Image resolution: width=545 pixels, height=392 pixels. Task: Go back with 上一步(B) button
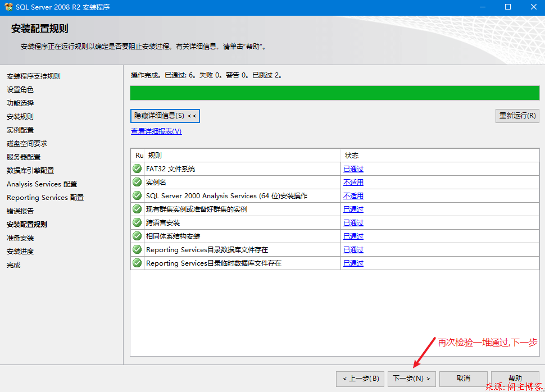(360, 379)
